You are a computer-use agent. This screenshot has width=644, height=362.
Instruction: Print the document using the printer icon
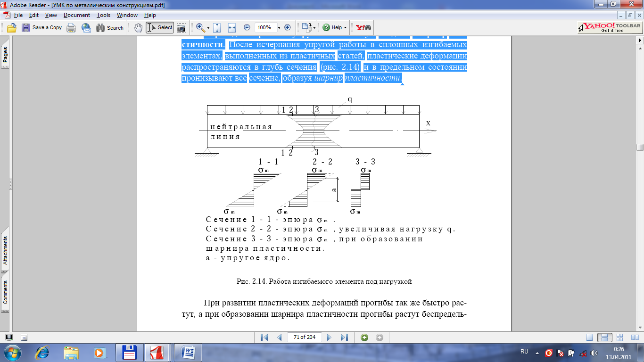point(71,28)
